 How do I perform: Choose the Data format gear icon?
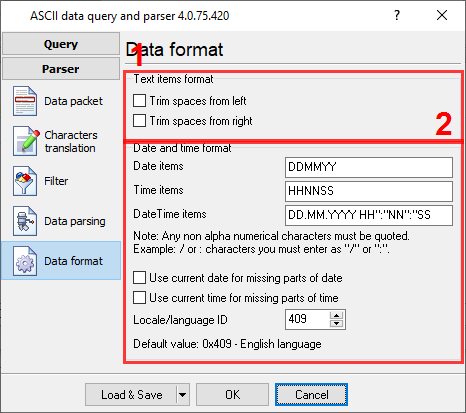(25, 261)
